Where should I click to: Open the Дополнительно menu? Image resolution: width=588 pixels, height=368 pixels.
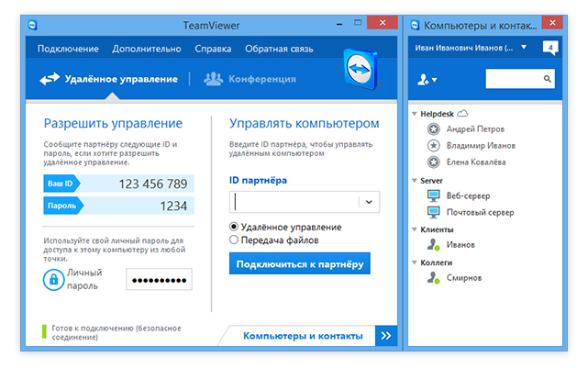coord(147,50)
